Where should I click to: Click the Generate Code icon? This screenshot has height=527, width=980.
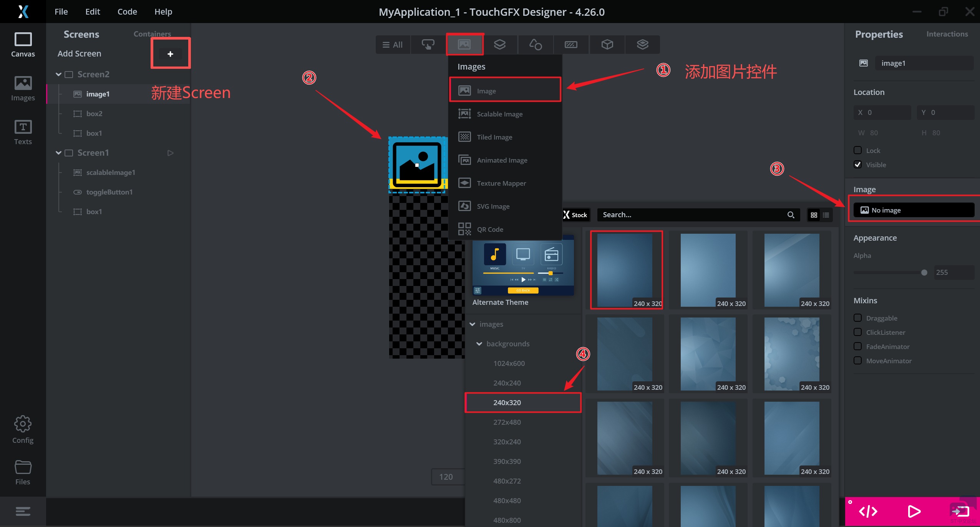(868, 511)
